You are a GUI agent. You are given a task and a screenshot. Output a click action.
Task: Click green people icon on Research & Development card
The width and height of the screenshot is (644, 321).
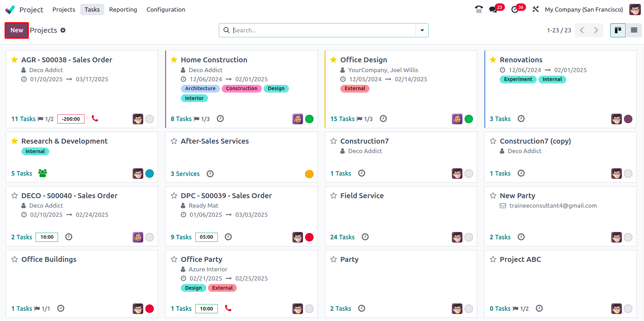[43, 173]
